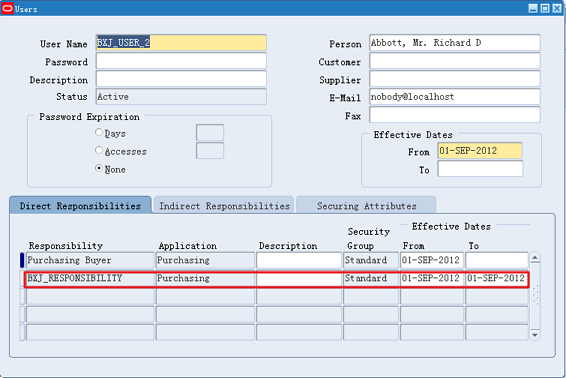Screen dimensions: 566x378
Task: Select the Days password expiration option
Action: pos(99,132)
